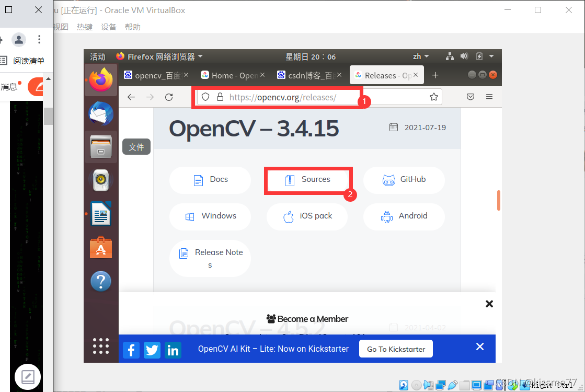The height and width of the screenshot is (392, 585).
Task: Bookmark this page with the star
Action: coord(433,97)
